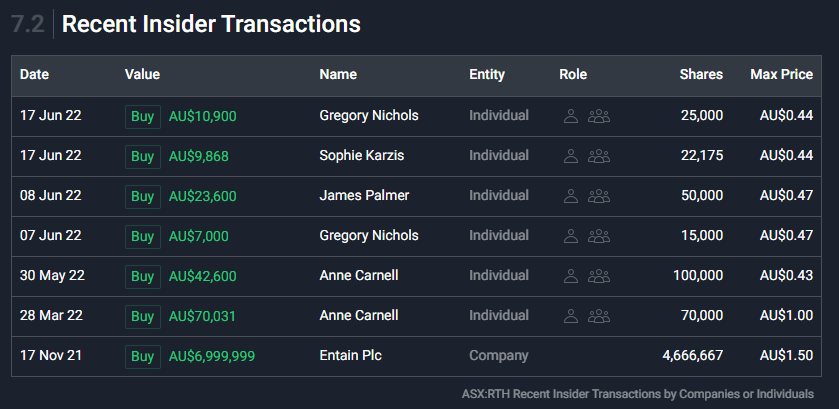Click the Role column header
This screenshot has height=409, width=839.
point(573,74)
